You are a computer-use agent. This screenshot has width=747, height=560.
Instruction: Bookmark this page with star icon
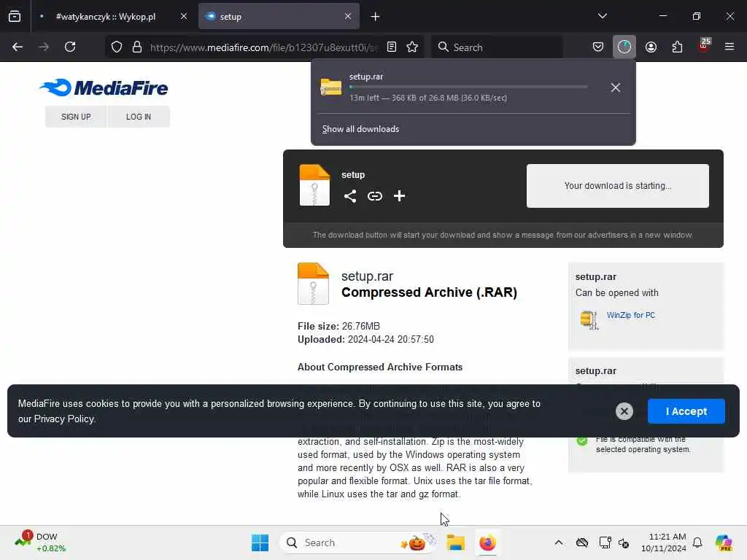point(412,47)
